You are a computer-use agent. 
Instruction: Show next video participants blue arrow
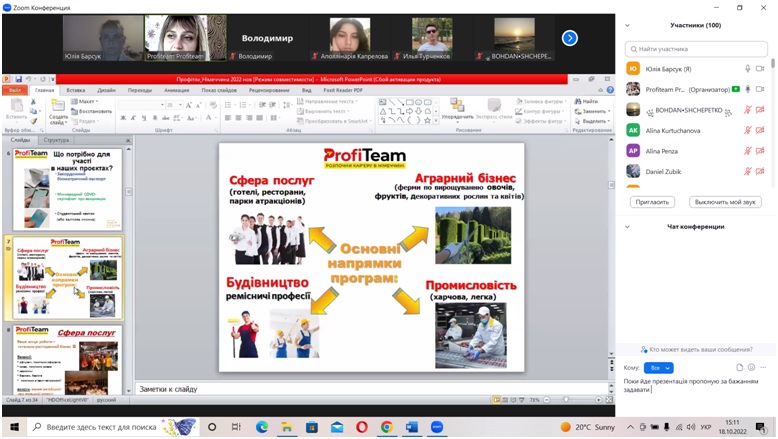click(x=570, y=38)
